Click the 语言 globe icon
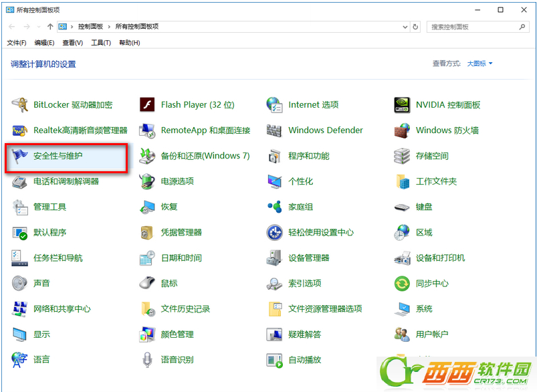This screenshot has width=537, height=392. coord(19,360)
